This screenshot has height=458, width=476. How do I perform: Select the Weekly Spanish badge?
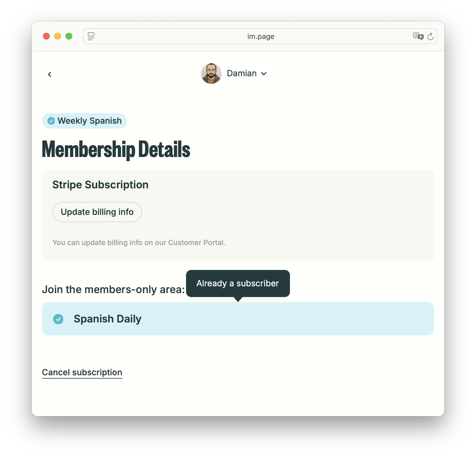[84, 121]
